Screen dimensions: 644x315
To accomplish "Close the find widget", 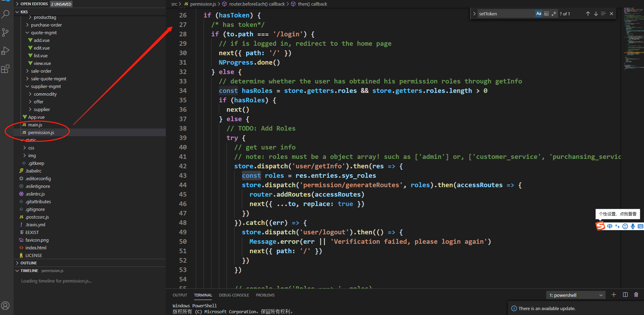I will 612,14.
